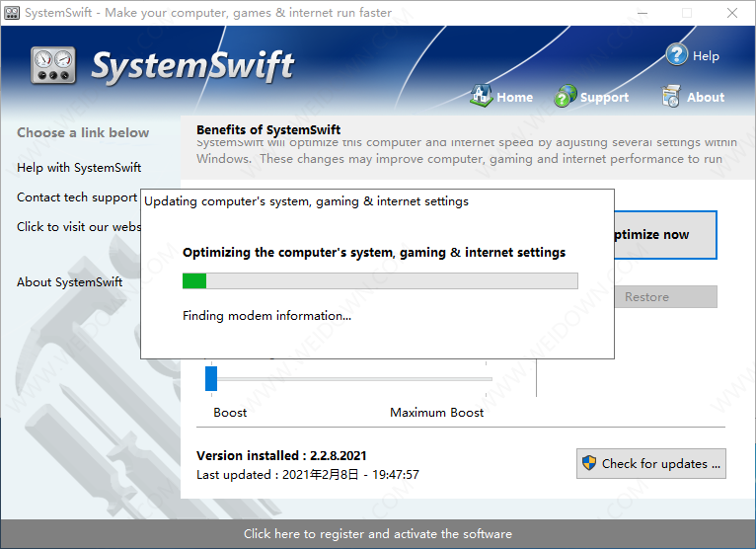The image size is (756, 549).
Task: Click the green optimizing progress bar
Action: point(380,280)
